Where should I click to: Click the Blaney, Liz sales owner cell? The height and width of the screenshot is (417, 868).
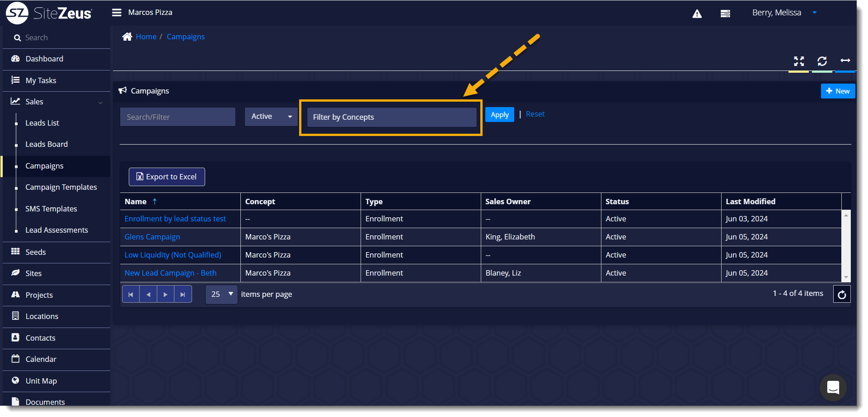tap(541, 273)
